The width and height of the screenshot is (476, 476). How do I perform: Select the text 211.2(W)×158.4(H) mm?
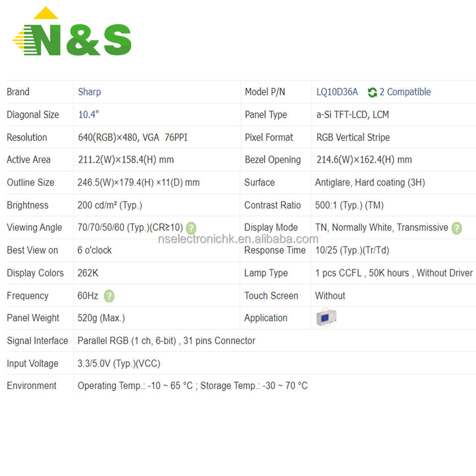click(x=126, y=160)
